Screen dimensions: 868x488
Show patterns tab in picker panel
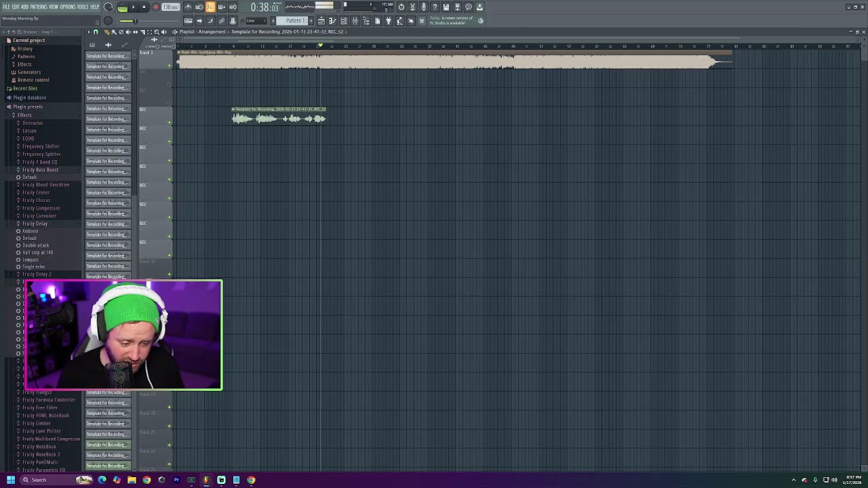[x=92, y=45]
